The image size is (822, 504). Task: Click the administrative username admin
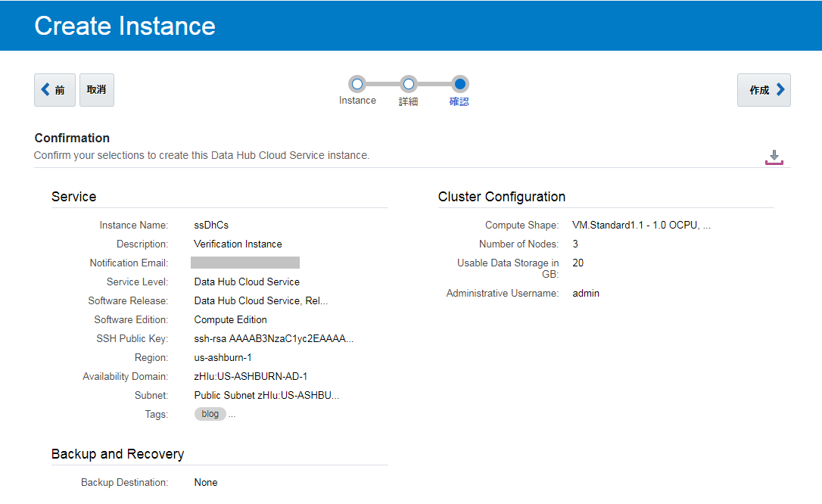(x=586, y=294)
